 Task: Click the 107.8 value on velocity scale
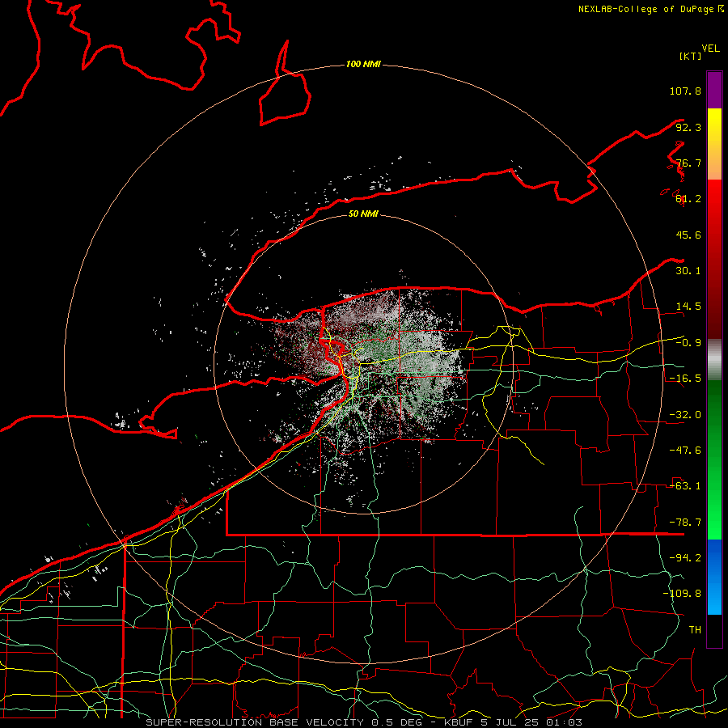[685, 91]
